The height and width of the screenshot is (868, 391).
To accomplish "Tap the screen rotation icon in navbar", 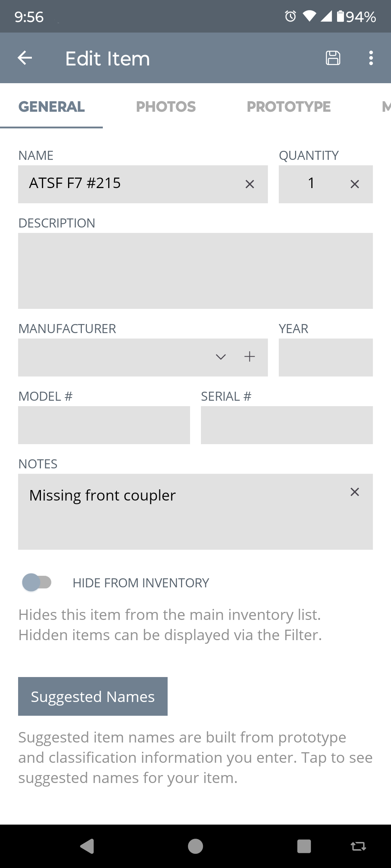I will pos(358,846).
